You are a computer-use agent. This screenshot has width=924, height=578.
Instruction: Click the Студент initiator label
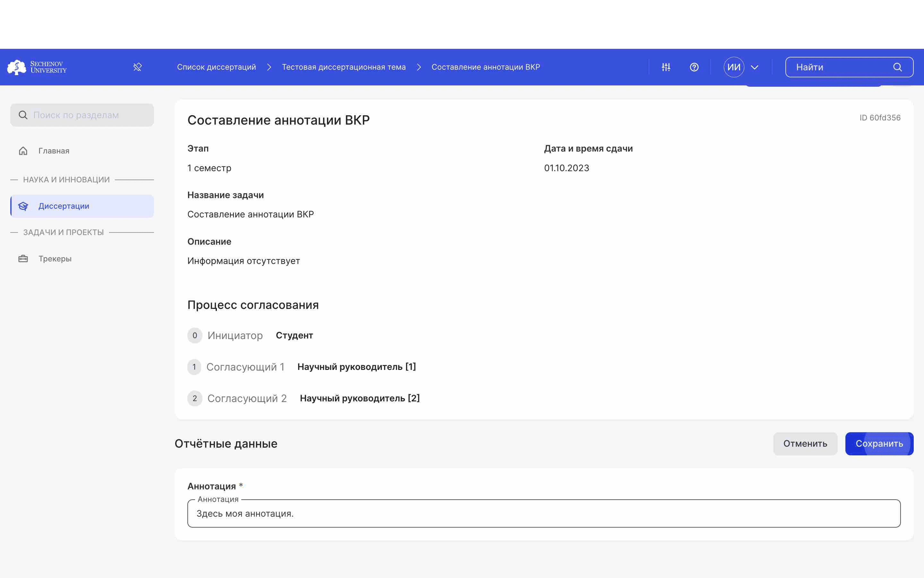tap(295, 335)
